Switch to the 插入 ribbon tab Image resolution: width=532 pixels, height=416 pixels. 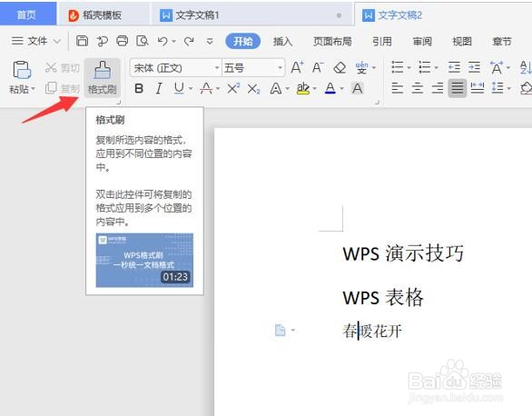click(x=282, y=42)
